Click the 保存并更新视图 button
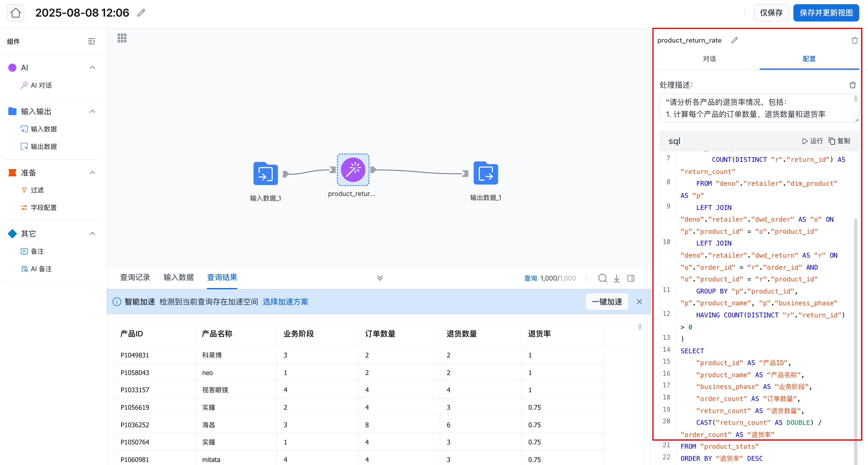Screen dimensions: 868x465 coord(826,13)
